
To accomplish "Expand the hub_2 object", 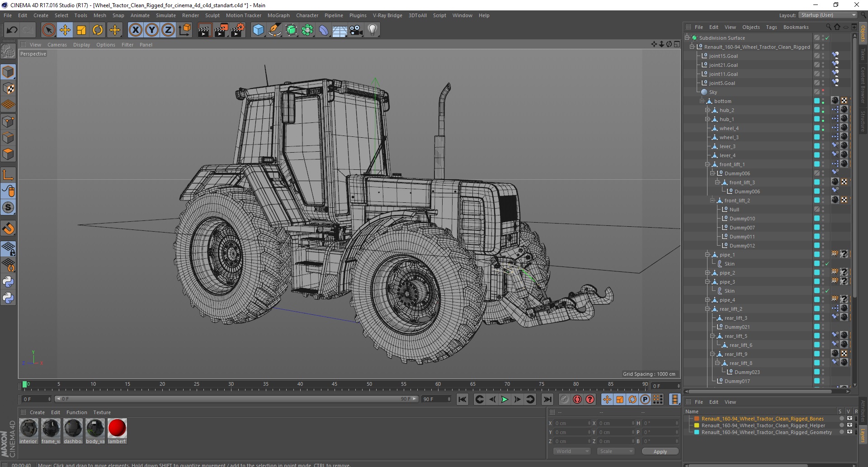I will [708, 110].
